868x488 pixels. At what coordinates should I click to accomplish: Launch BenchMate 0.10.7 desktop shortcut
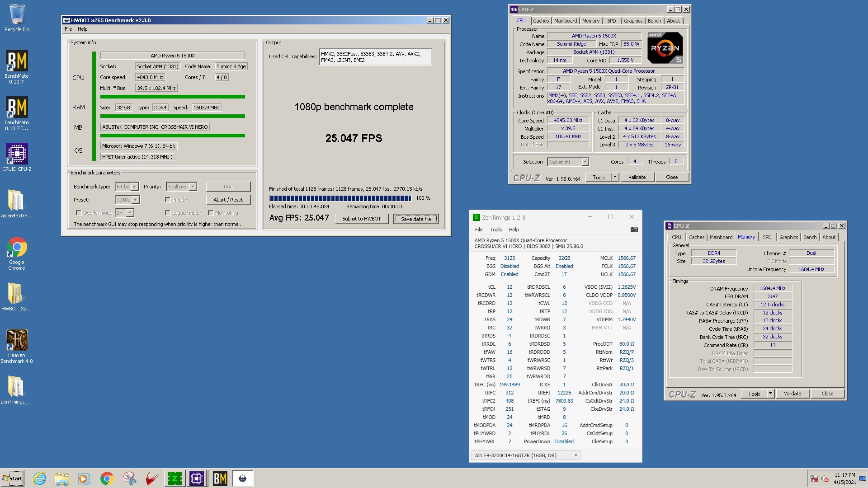(x=17, y=66)
